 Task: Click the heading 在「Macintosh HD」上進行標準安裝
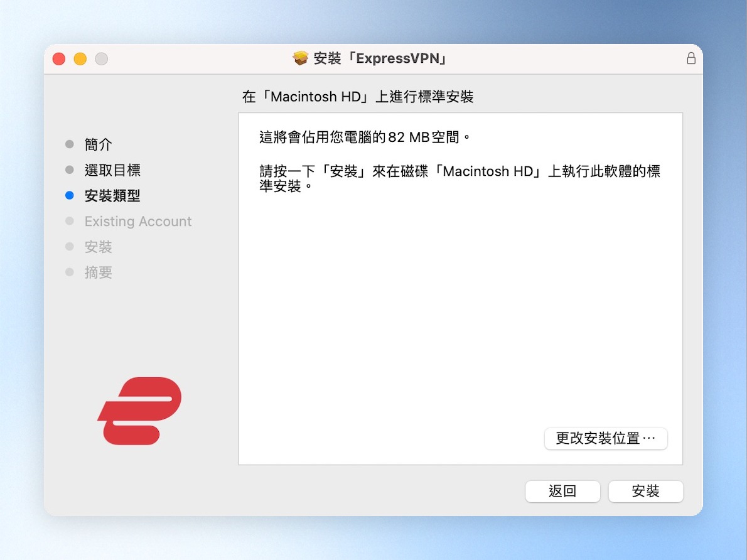pos(358,97)
